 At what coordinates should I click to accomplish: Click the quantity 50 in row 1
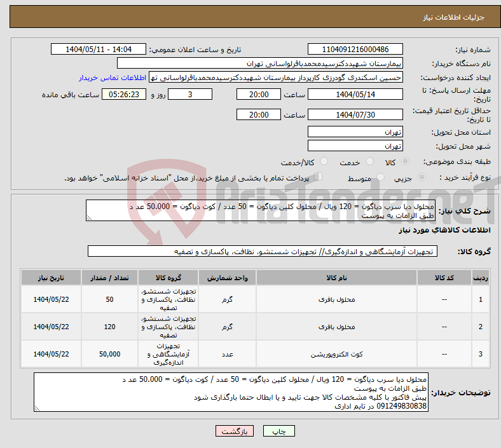(109, 299)
